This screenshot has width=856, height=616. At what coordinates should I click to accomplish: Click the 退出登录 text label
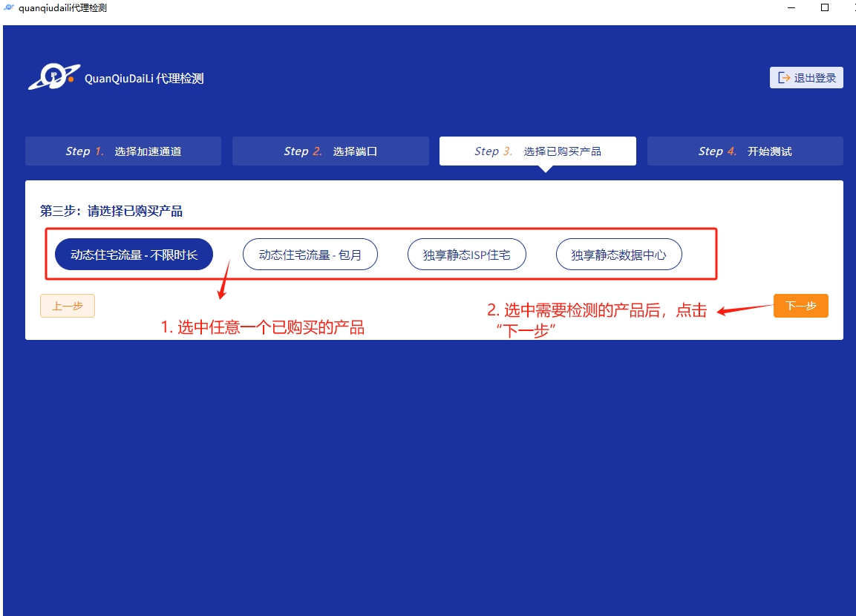click(x=814, y=78)
